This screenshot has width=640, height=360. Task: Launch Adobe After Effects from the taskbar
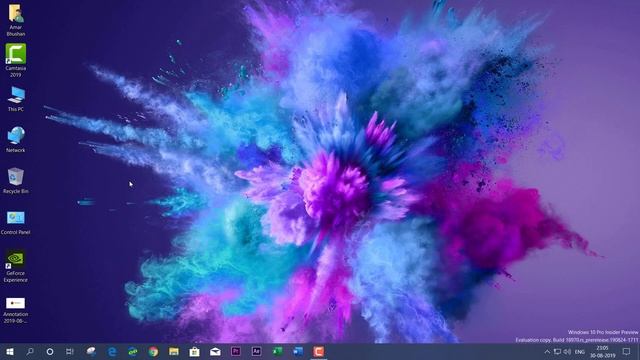coord(256,351)
